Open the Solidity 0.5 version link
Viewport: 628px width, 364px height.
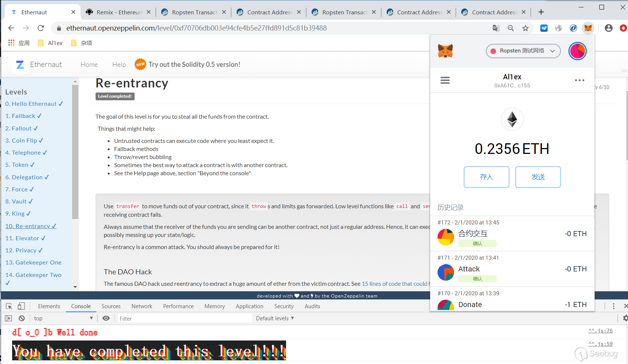pyautogui.click(x=195, y=65)
